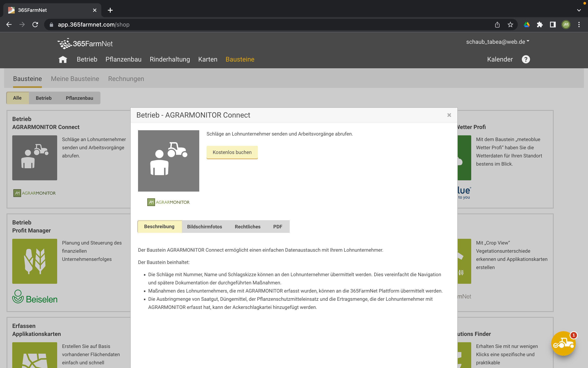
Task: Click the address bar URL
Action: pyautogui.click(x=94, y=25)
